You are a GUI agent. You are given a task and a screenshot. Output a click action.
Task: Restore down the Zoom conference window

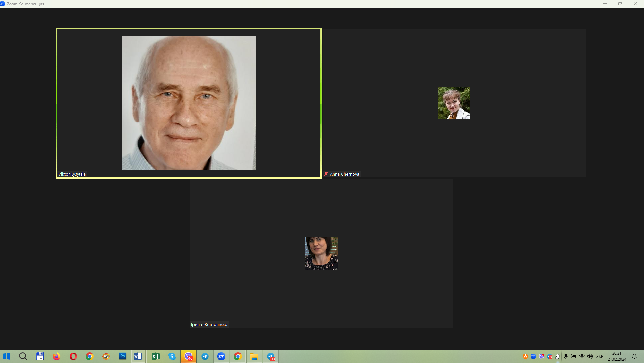coord(620,4)
